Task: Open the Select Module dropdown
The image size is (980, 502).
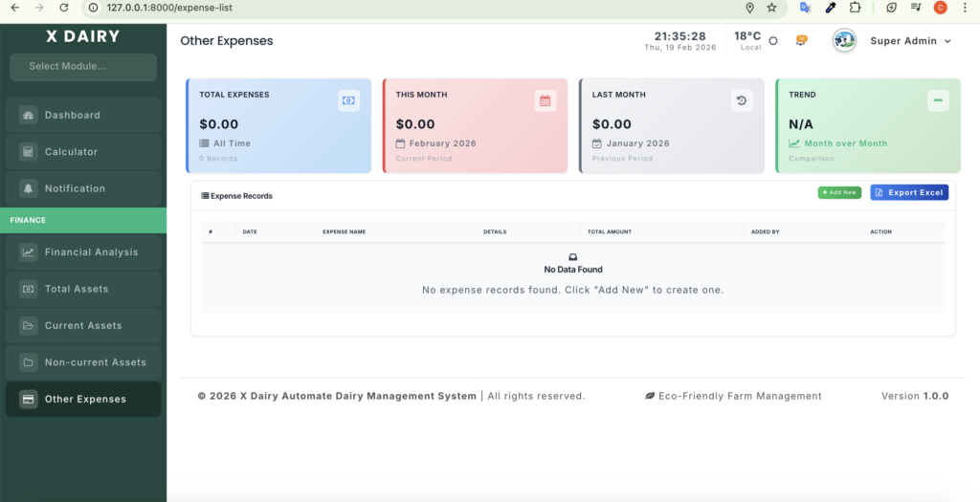Action: pyautogui.click(x=83, y=67)
